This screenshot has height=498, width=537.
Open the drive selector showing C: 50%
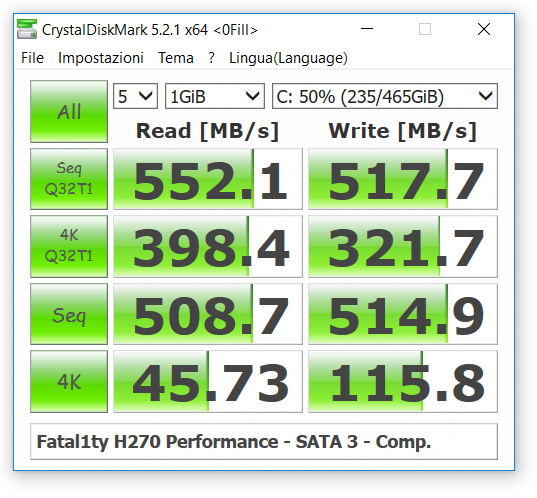pos(385,96)
